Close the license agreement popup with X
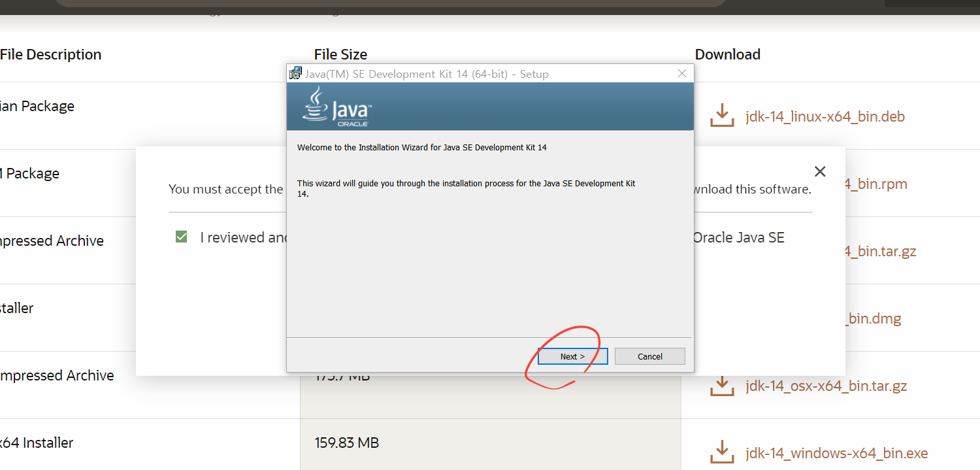Screen dimensions: 980x470 (820, 171)
